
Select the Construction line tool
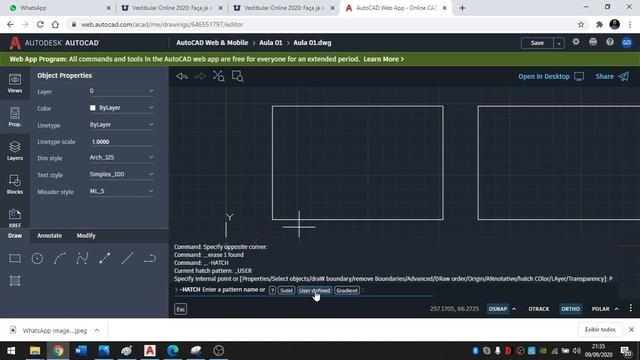(x=104, y=258)
